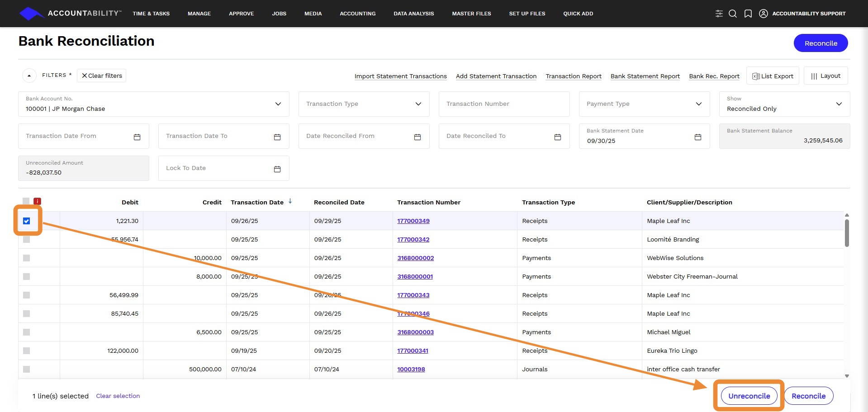Check the Loomité Branding row checkbox
The width and height of the screenshot is (868, 412).
tap(27, 240)
